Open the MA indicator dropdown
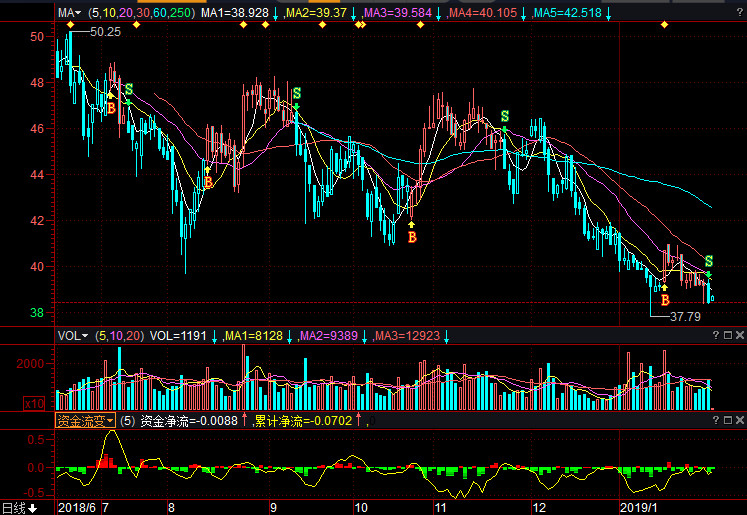747x515 pixels. (x=68, y=13)
